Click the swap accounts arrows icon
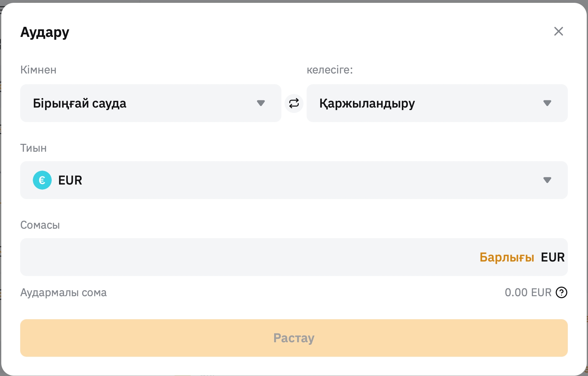The image size is (588, 376). (x=294, y=103)
